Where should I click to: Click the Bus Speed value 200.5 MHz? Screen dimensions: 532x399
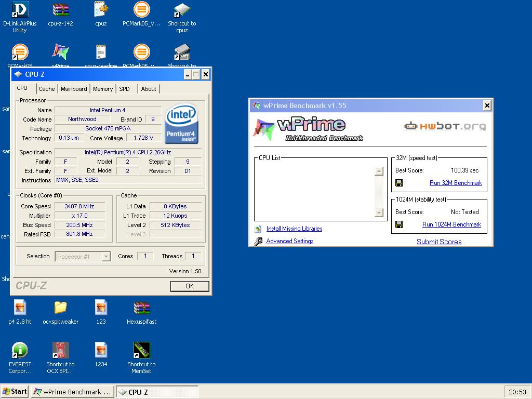(79, 225)
